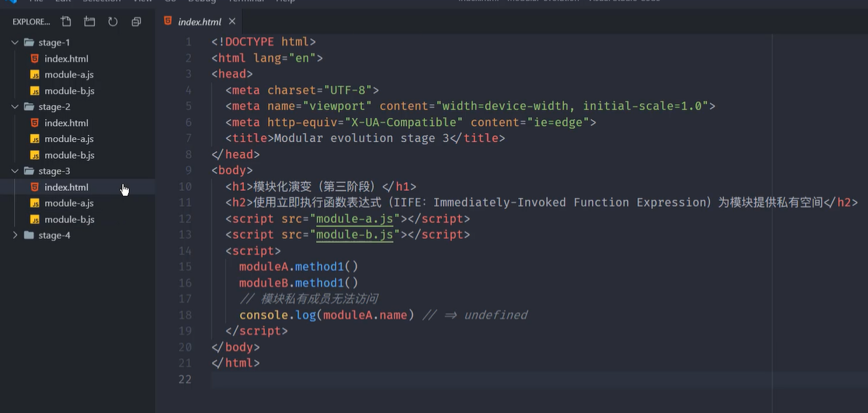Click the closing </html> tag
868x413 pixels.
pos(235,363)
